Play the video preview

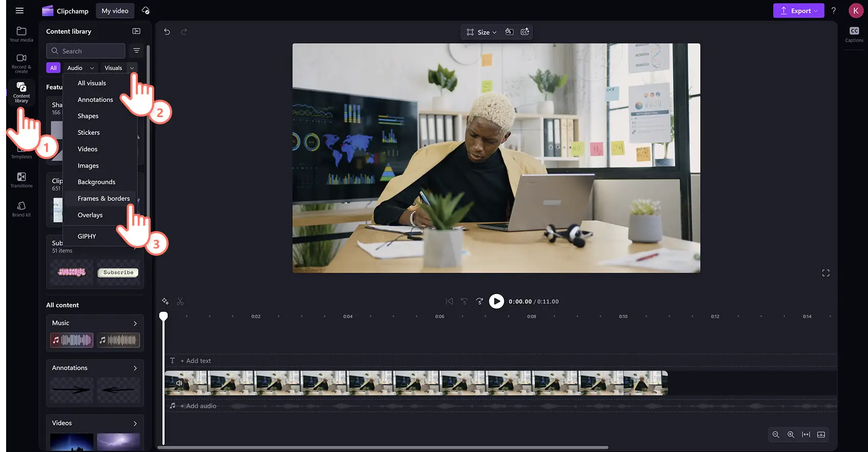click(497, 301)
